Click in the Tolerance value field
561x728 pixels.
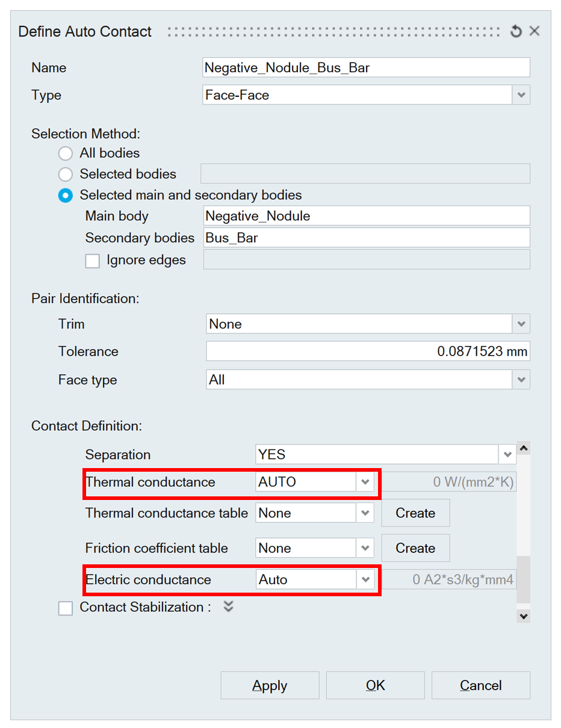coord(367,351)
